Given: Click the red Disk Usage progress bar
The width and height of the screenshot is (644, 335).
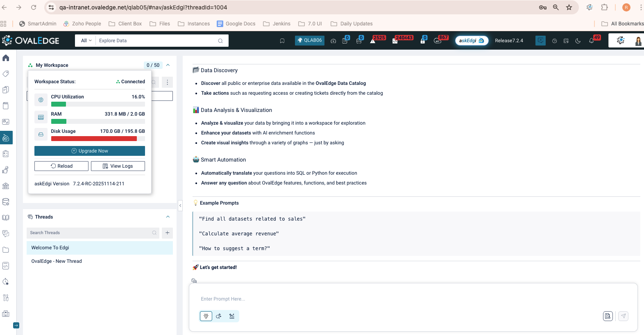Looking at the screenshot, I should pos(98,139).
